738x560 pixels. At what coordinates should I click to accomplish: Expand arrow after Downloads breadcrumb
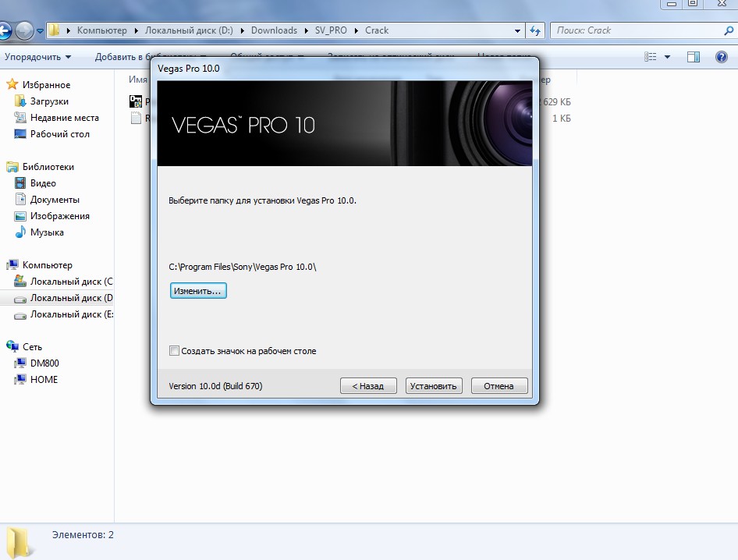click(x=306, y=30)
